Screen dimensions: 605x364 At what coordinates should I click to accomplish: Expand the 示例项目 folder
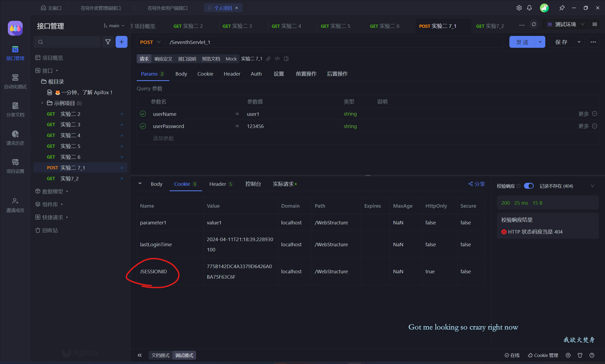click(42, 103)
